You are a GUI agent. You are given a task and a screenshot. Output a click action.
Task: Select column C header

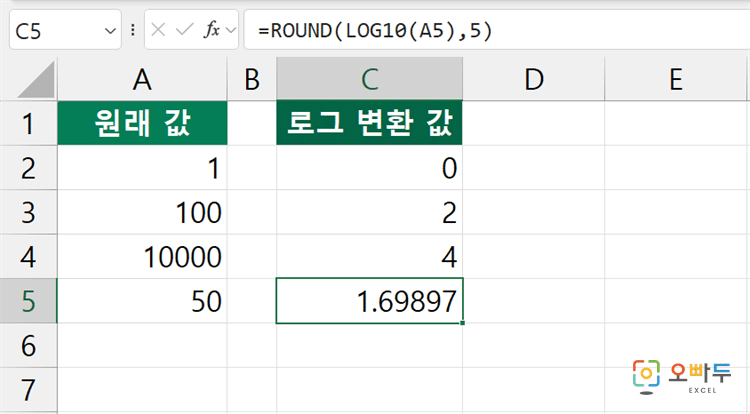click(369, 79)
